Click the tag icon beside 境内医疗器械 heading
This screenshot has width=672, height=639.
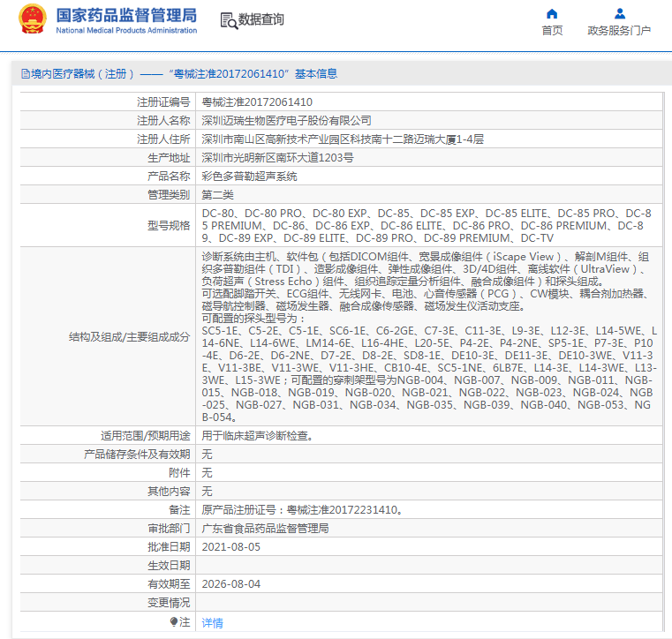[x=24, y=74]
